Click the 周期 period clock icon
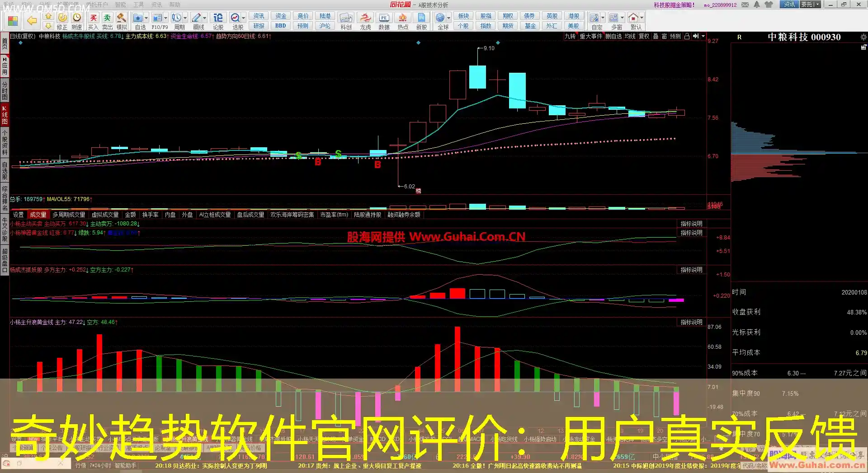The image size is (868, 473). click(x=176, y=18)
